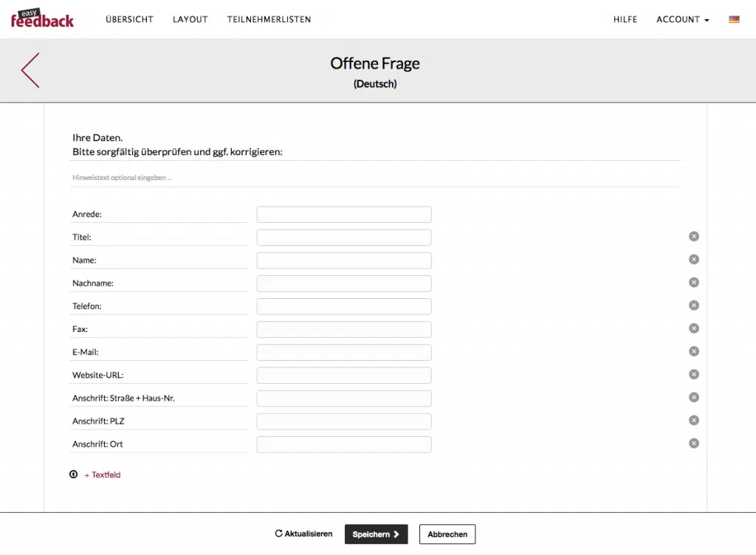Click the easyfeedback logo
This screenshot has width=756, height=555.
[x=42, y=18]
